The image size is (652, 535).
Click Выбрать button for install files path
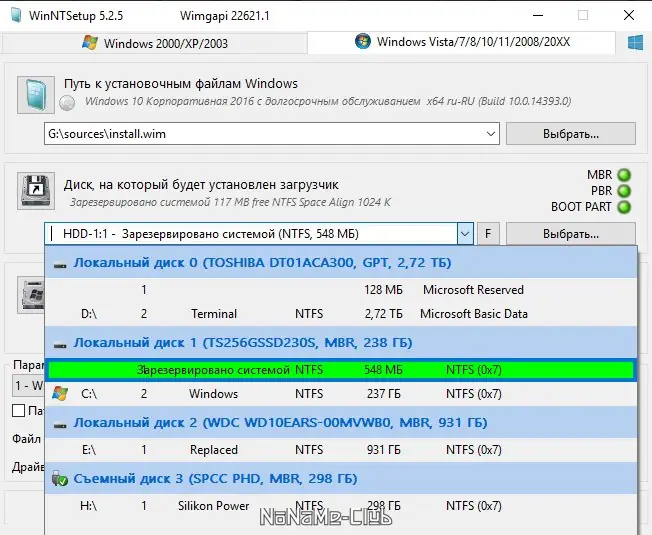pyautogui.click(x=570, y=134)
